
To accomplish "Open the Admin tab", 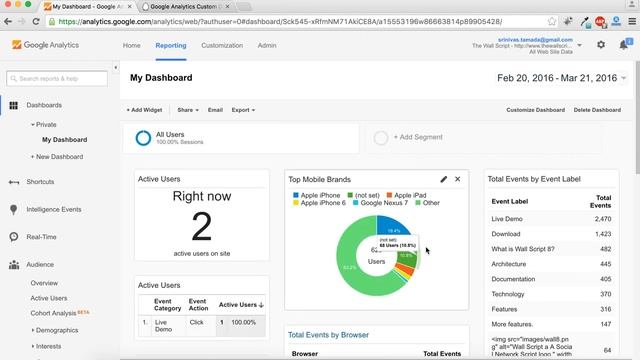I will click(x=267, y=45).
